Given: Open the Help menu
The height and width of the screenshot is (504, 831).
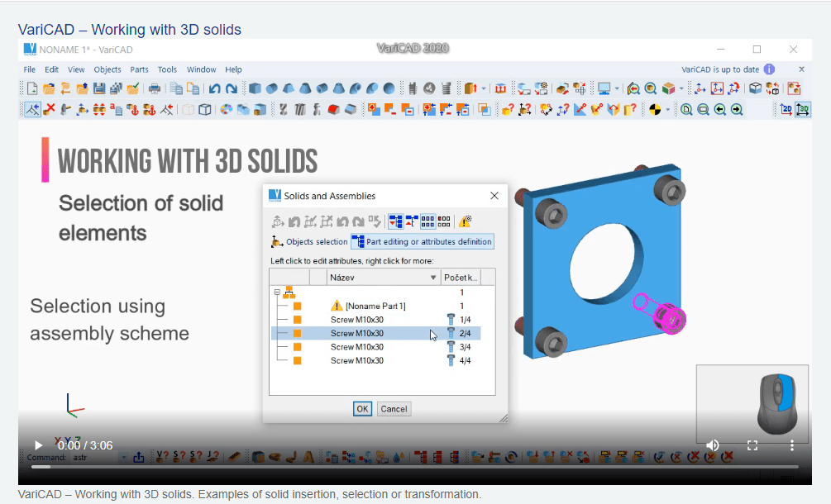Looking at the screenshot, I should (x=233, y=69).
